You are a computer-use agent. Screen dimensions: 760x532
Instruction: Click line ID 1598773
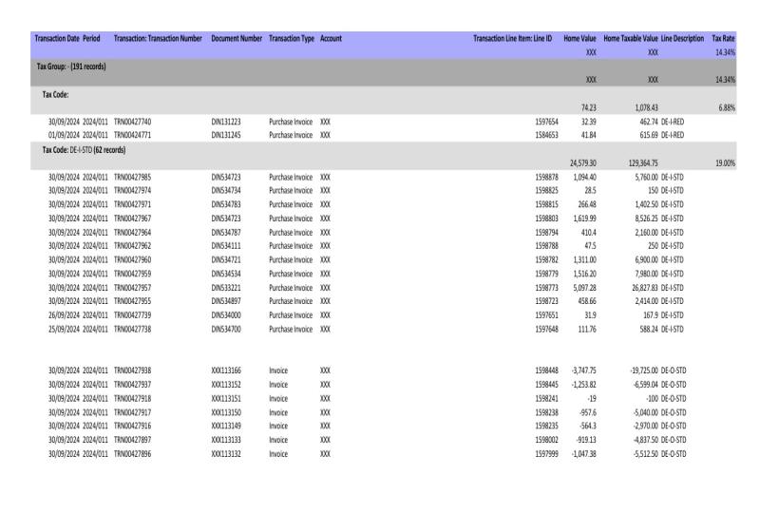(x=549, y=286)
